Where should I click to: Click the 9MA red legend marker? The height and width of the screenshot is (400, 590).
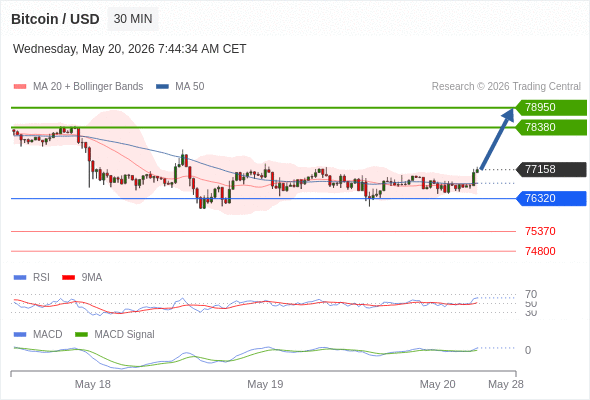(68, 278)
